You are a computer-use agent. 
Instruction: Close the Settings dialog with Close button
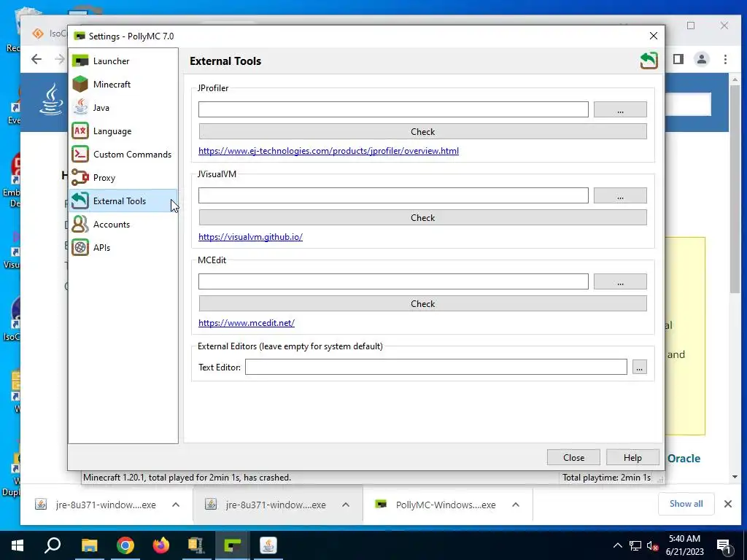click(573, 458)
